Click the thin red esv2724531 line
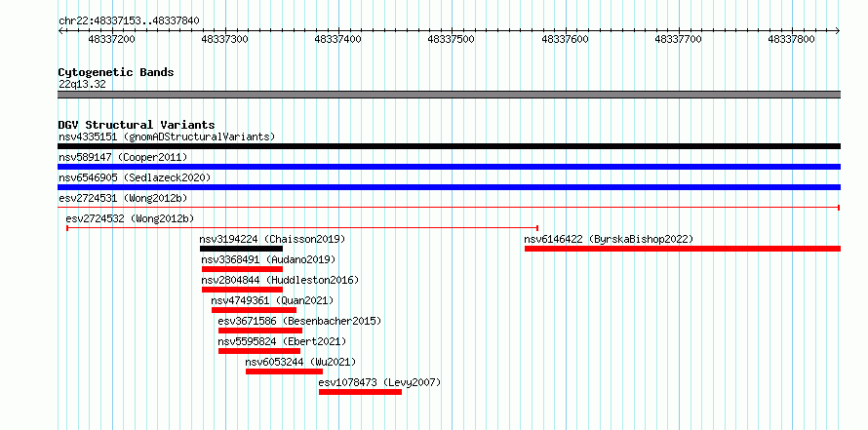 449,208
